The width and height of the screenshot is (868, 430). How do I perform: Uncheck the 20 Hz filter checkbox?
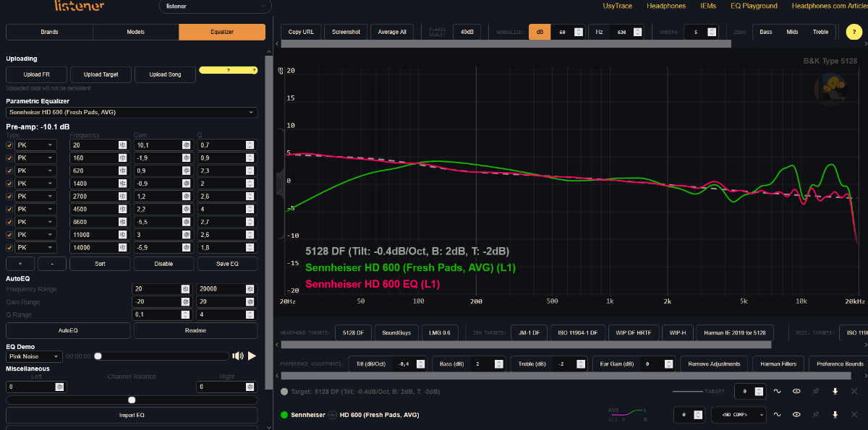(x=9, y=145)
